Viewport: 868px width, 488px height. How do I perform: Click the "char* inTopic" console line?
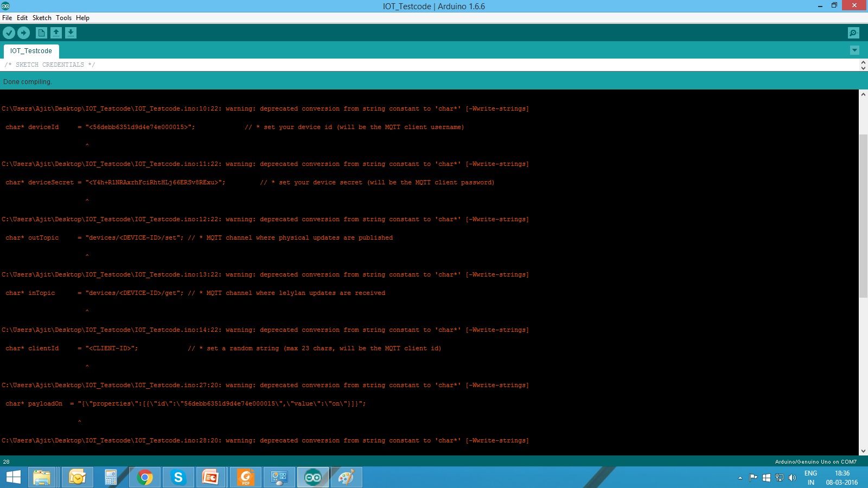(x=195, y=293)
